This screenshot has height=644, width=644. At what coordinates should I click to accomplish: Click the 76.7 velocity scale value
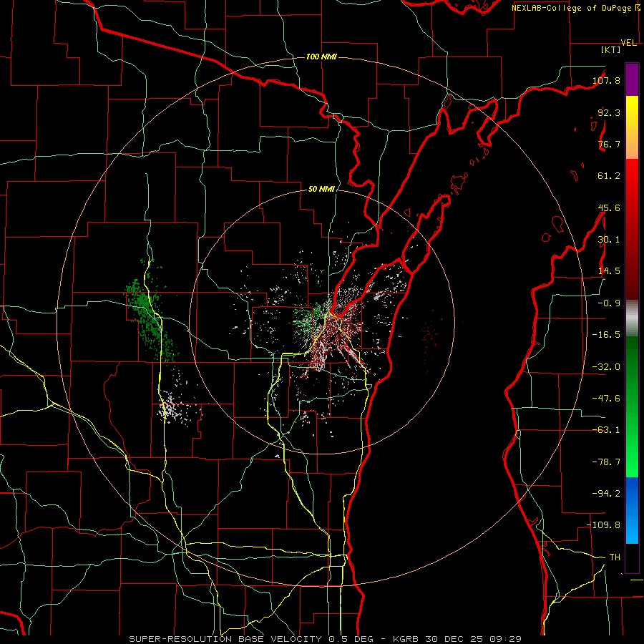coord(609,144)
